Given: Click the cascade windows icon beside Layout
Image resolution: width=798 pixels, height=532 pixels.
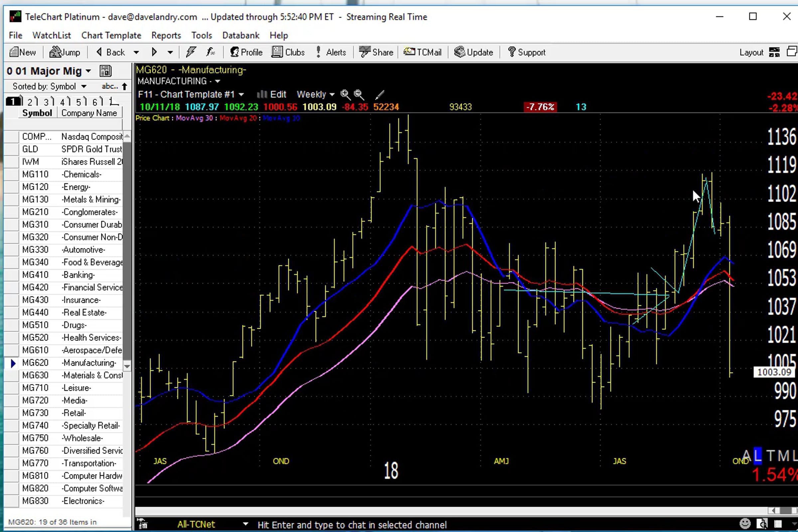Looking at the screenshot, I should 792,52.
